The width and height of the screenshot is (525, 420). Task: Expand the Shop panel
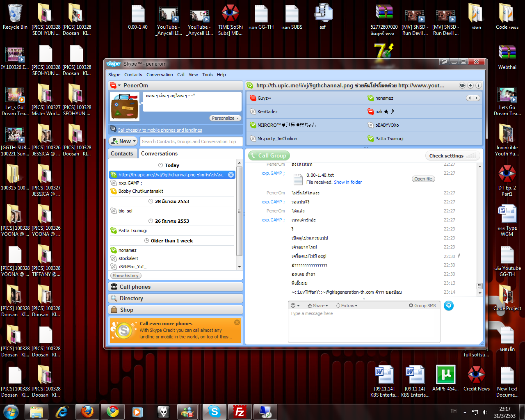(176, 310)
